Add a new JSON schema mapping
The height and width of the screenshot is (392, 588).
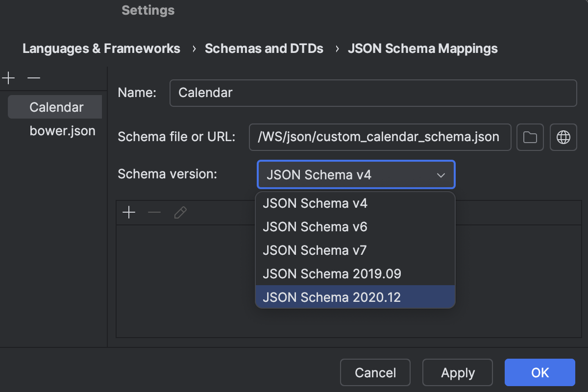click(8, 78)
